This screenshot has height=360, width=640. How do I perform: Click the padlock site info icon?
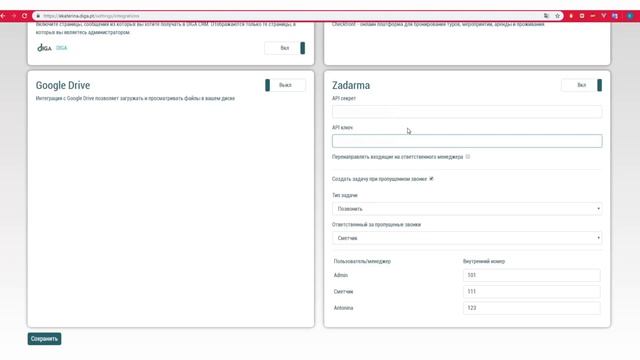point(38,16)
